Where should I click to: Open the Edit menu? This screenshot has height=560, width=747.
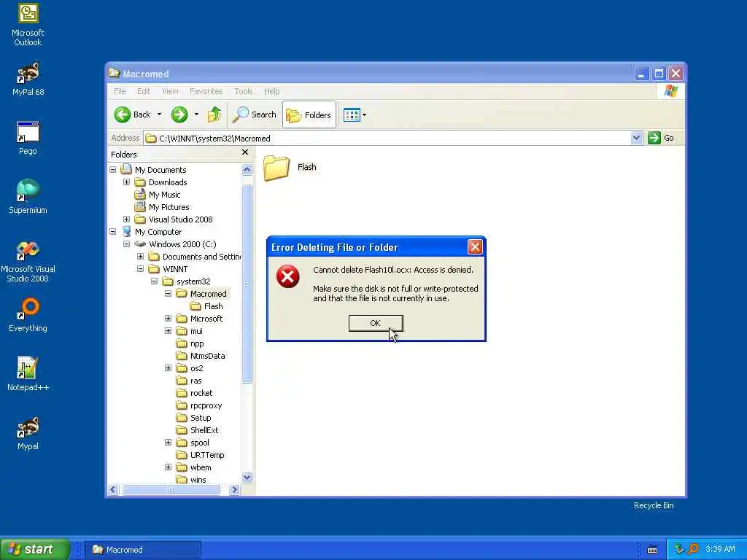click(144, 91)
